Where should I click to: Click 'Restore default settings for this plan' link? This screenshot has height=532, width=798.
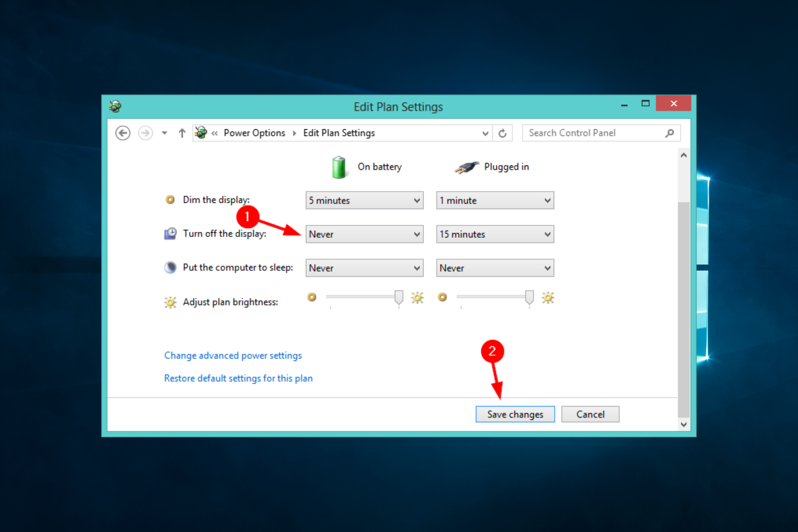[x=237, y=377]
